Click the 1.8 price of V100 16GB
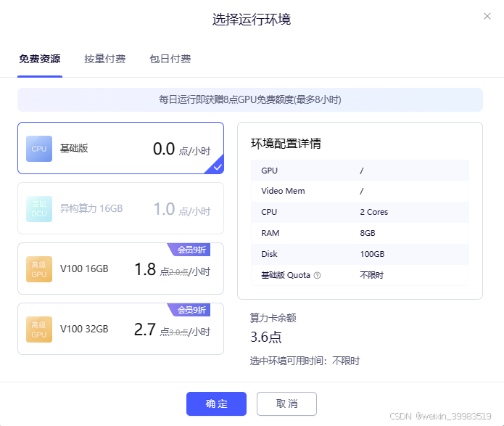The image size is (504, 426). (145, 269)
